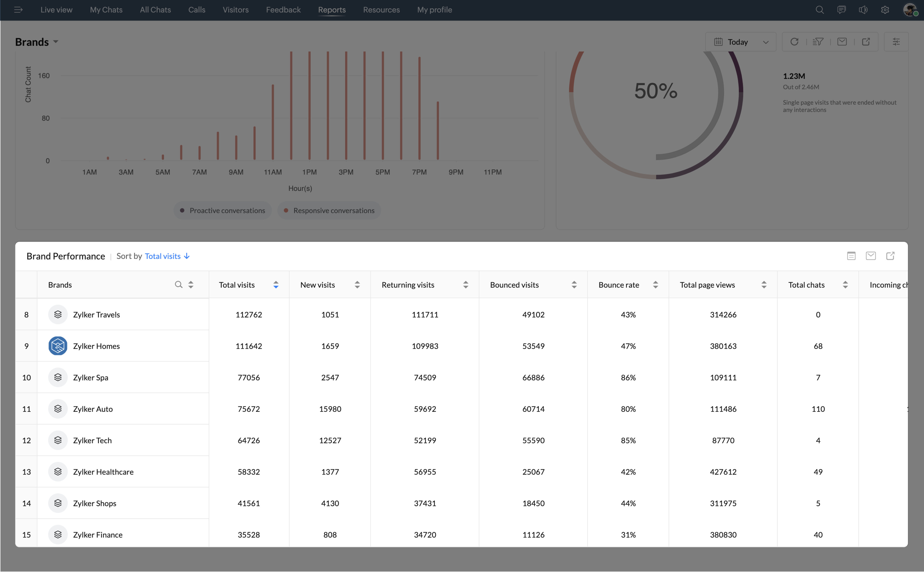The height and width of the screenshot is (572, 924).
Task: Open the Today date range dropdown
Action: point(740,42)
